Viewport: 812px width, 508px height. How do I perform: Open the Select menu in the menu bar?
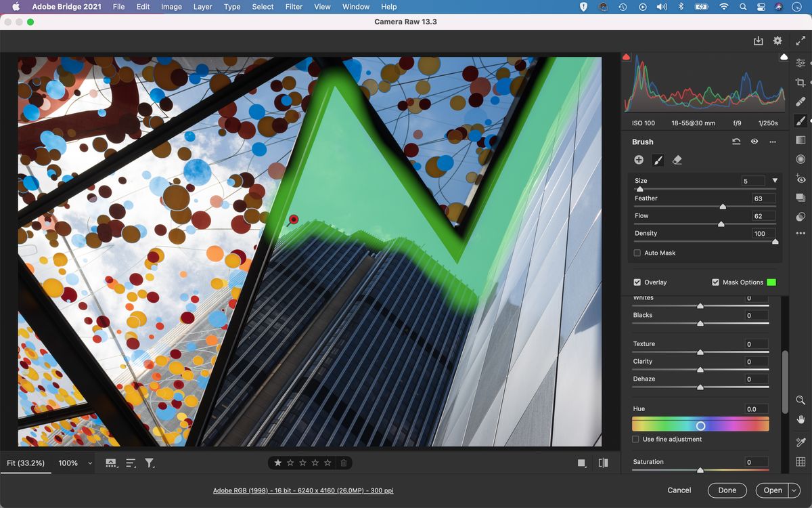(262, 7)
